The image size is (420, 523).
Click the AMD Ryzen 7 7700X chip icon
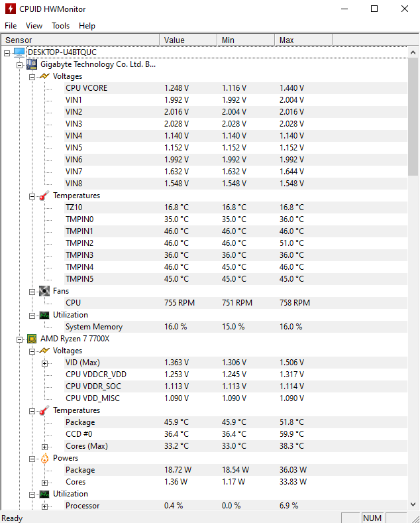(32, 339)
